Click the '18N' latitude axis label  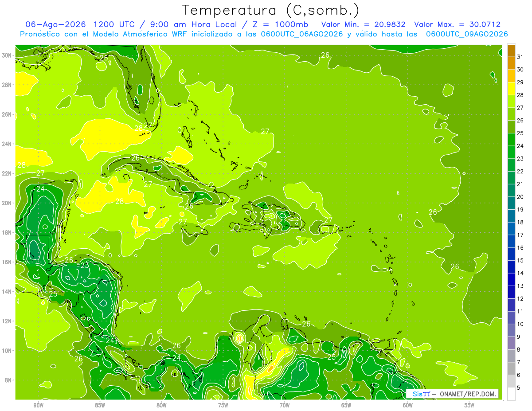(x=7, y=233)
